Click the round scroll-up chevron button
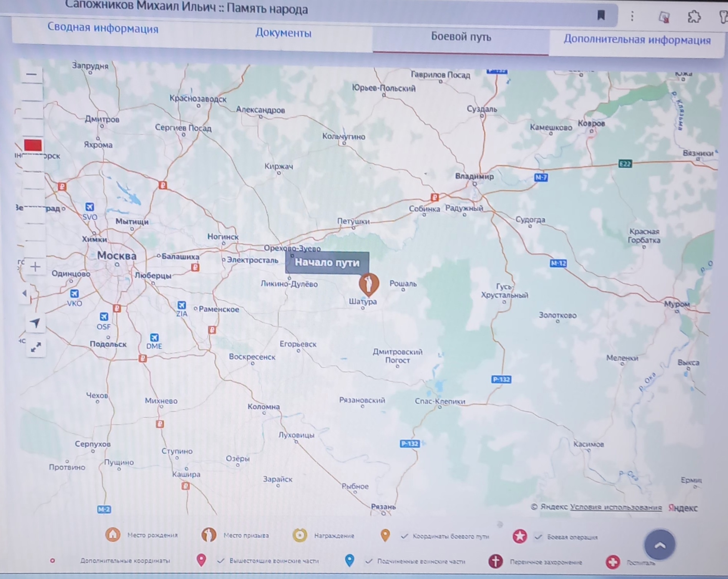This screenshot has height=579, width=728. coord(660,545)
